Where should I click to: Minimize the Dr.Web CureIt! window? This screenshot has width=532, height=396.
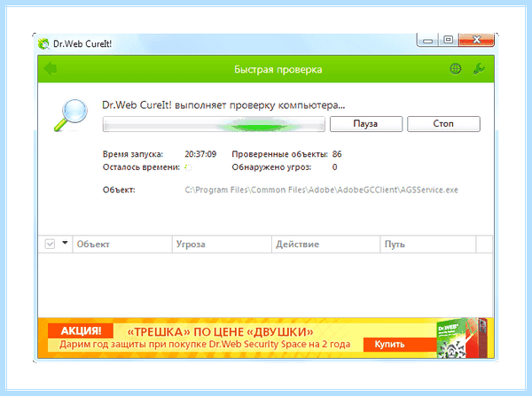(428, 41)
